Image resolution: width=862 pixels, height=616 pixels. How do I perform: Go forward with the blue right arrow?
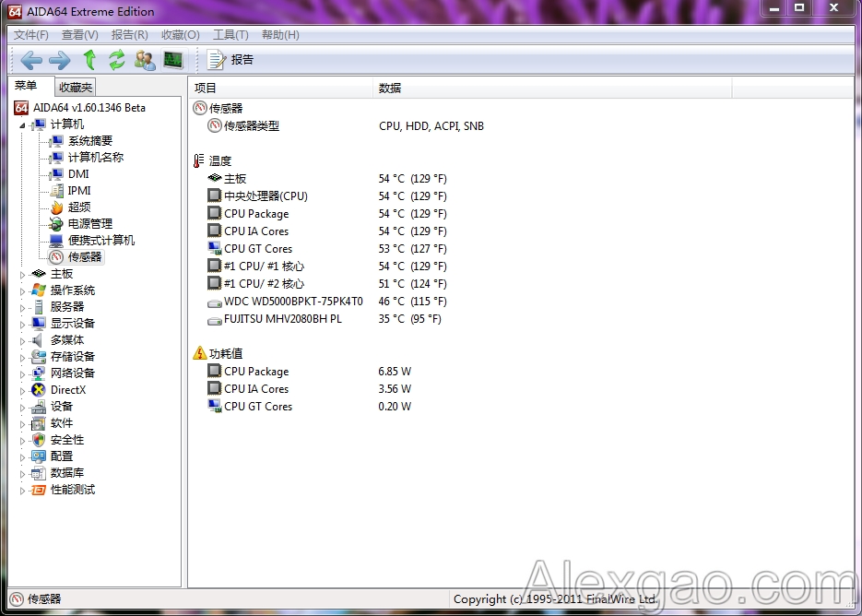click(59, 59)
